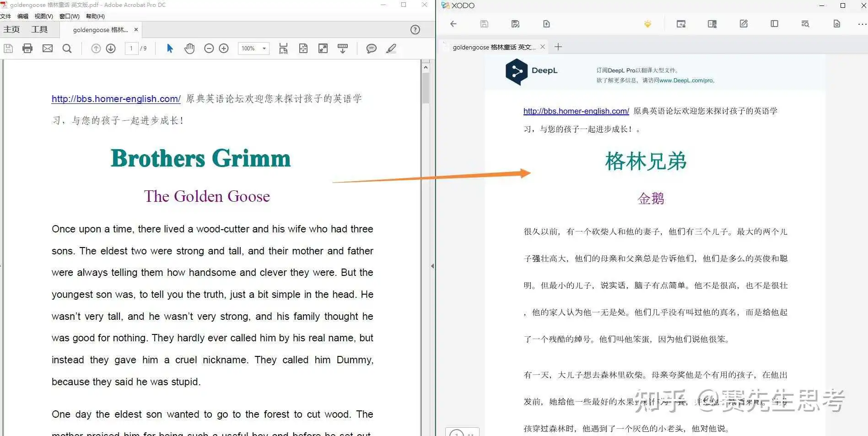Viewport: 868px width, 436px height.
Task: Add new Xodo tab with plus button
Action: pyautogui.click(x=558, y=47)
